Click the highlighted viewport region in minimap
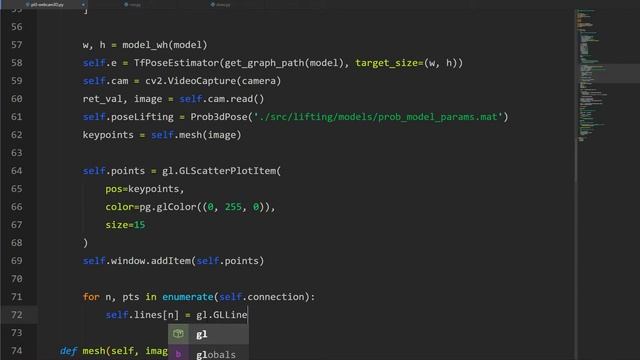Image resolution: width=640 pixels, height=360 pixels. click(608, 73)
